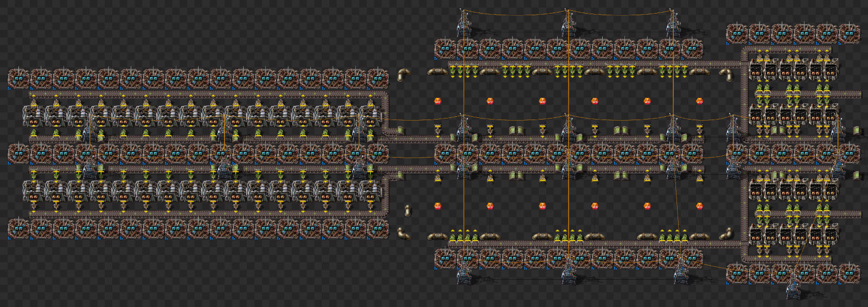Pick fifth red missing-mod icon in lower row
868x307 pixels.
click(x=647, y=206)
